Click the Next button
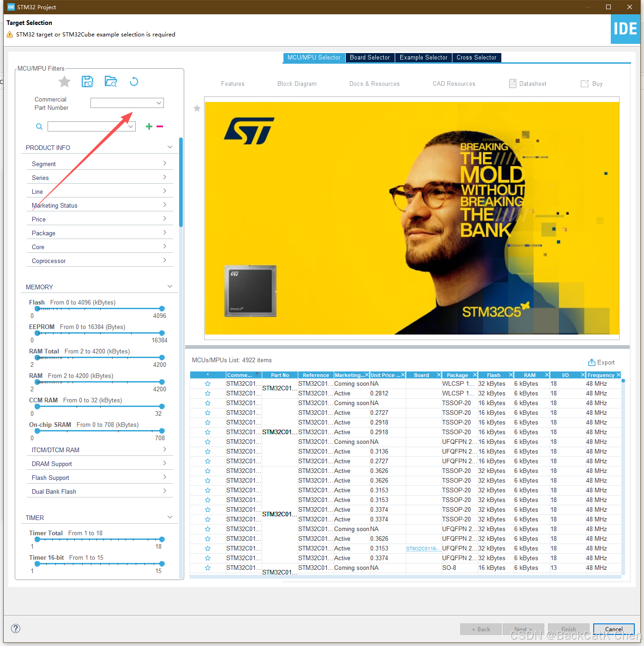Viewport: 644px width, 646px height. 524,629
